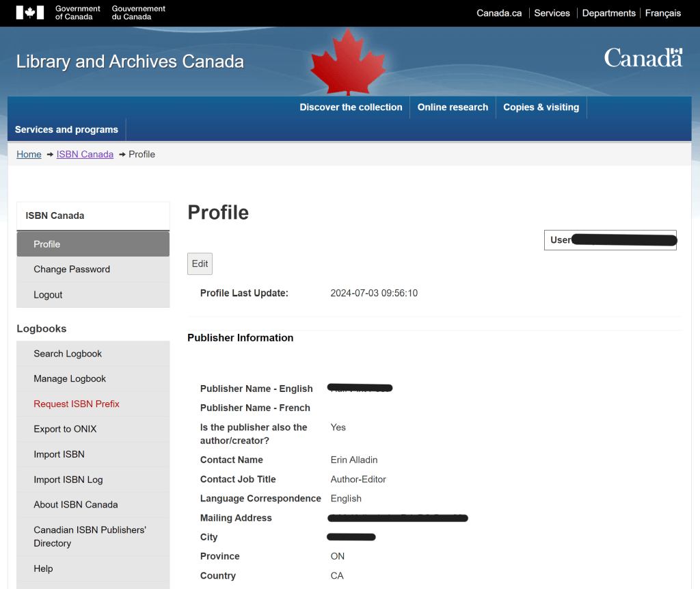Select Change Password in sidebar
The height and width of the screenshot is (589, 700).
coord(72,270)
